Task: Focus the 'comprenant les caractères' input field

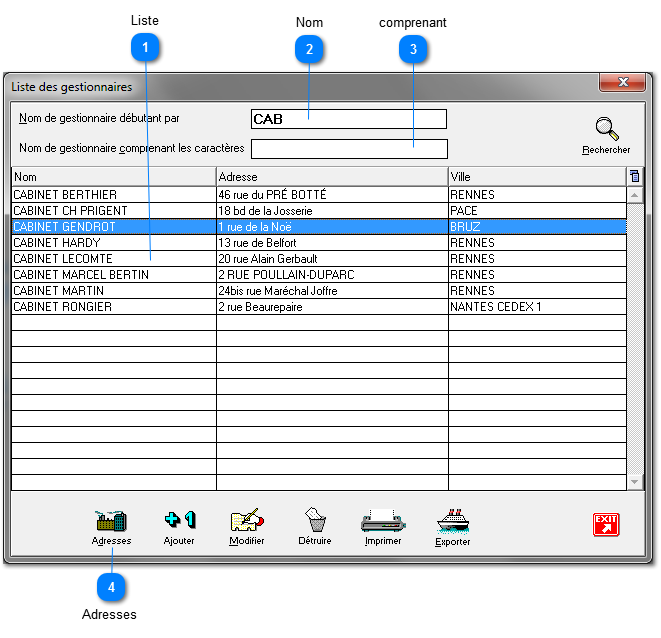Action: [348, 149]
